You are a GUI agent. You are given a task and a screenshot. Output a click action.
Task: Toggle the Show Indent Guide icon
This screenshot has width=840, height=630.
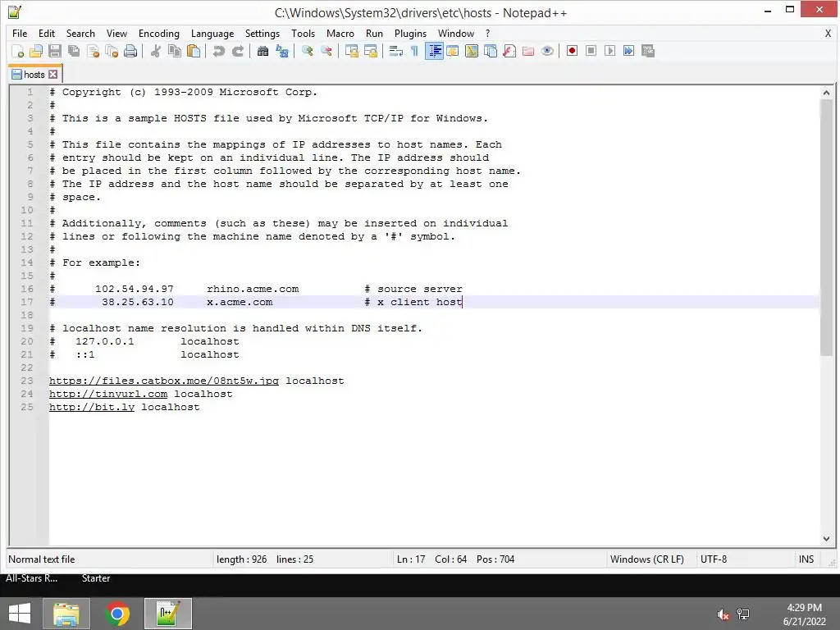(x=434, y=51)
